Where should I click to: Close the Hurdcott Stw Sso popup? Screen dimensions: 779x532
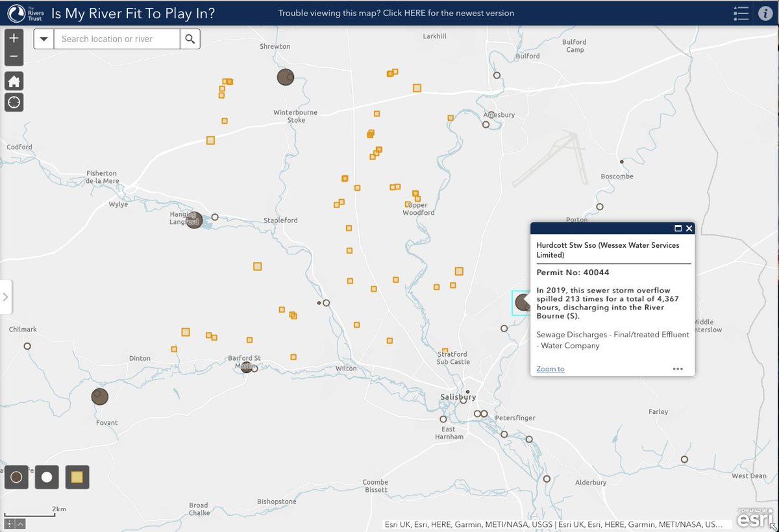(689, 228)
